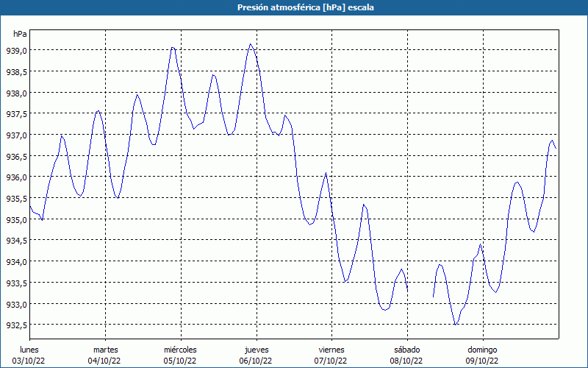Image resolution: width=588 pixels, height=368 pixels.
Task: Click the 'lunes' day label
Action: pos(29,350)
